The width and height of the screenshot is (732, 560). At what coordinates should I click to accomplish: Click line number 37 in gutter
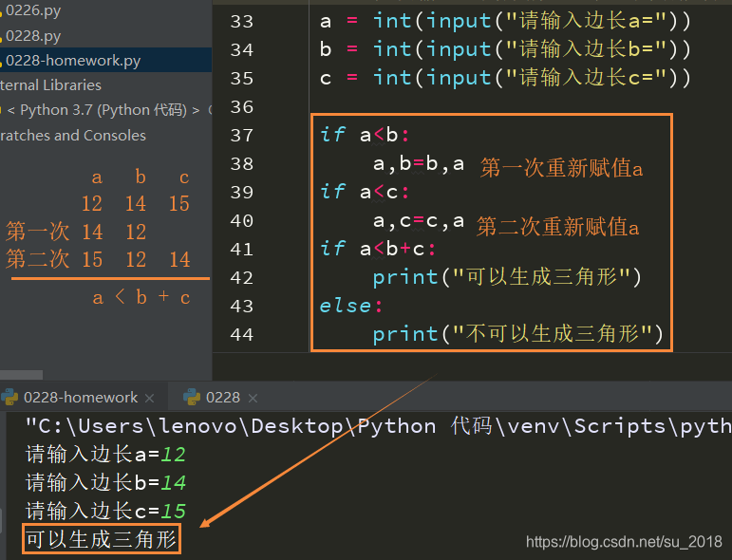click(242, 136)
